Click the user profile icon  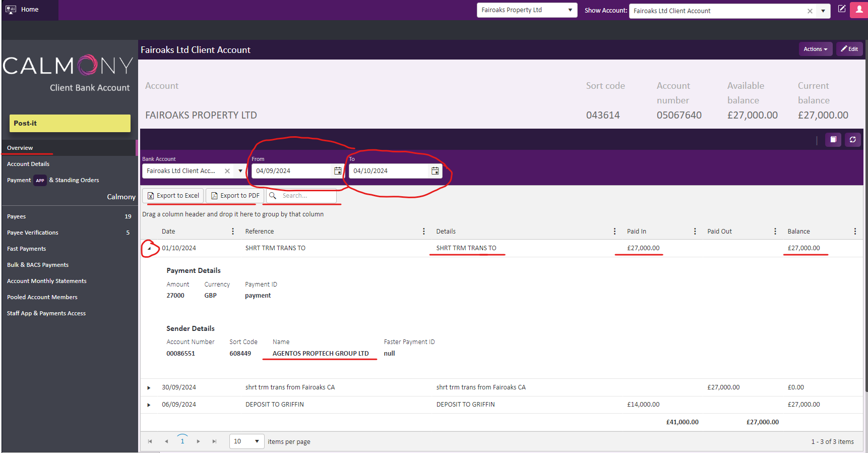[x=859, y=10]
